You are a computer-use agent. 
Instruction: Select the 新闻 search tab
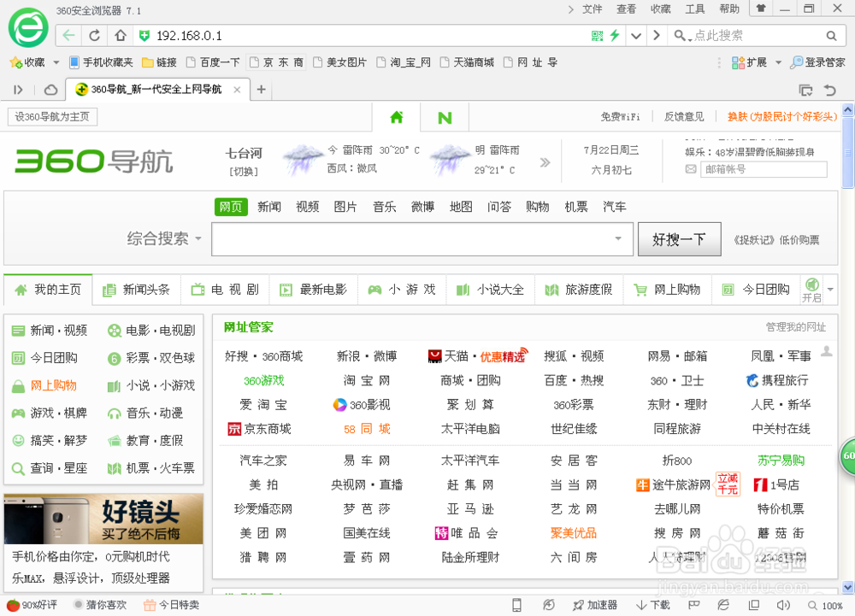click(269, 207)
